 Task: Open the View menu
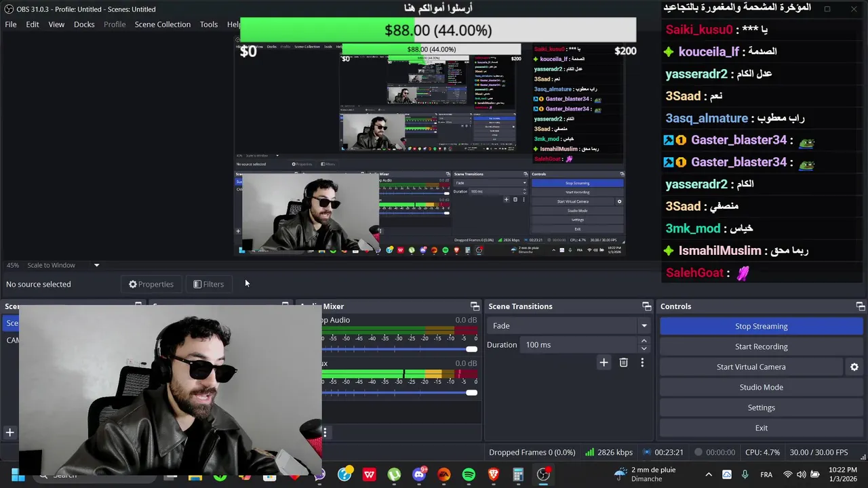point(56,24)
